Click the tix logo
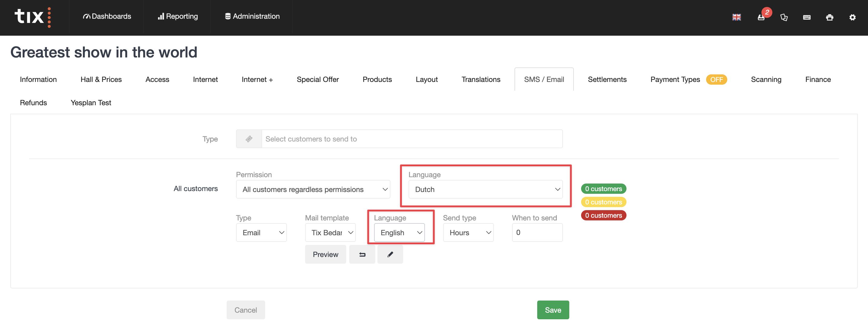This screenshot has width=868, height=335. 33,17
